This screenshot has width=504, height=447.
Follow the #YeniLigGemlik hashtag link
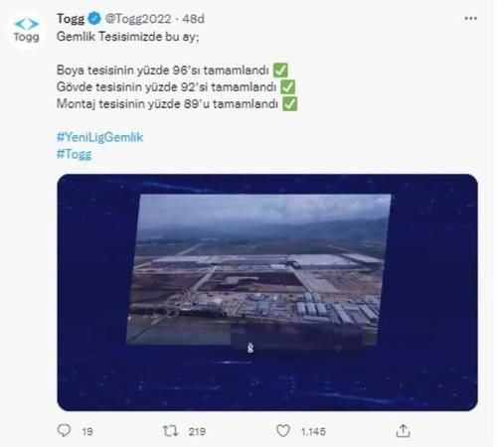point(99,137)
